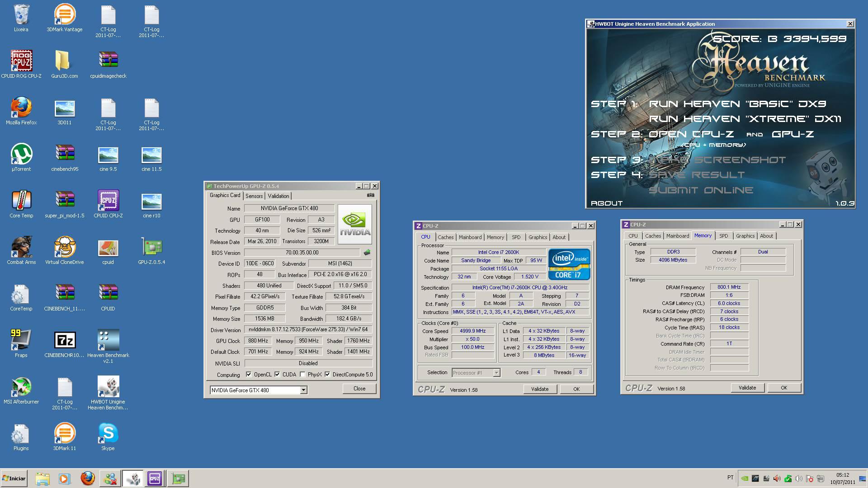The height and width of the screenshot is (488, 868).
Task: Open the Guru3D.com folder
Action: pyautogui.click(x=65, y=65)
